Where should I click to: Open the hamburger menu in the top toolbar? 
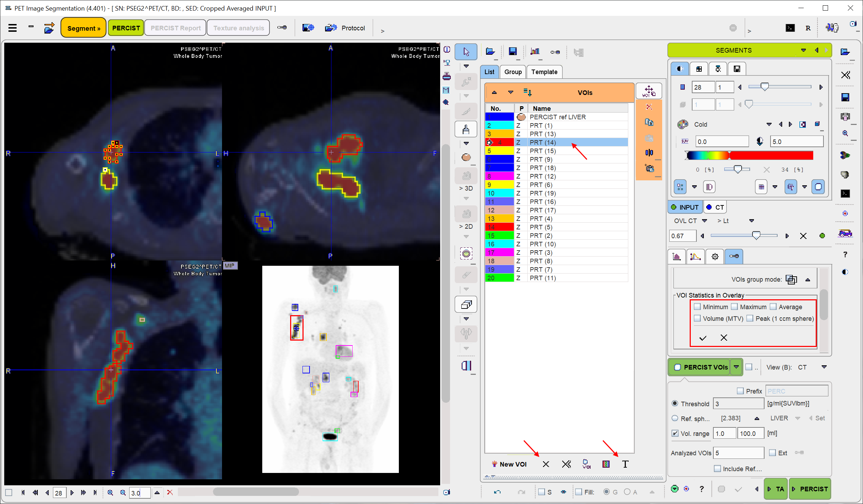[x=13, y=28]
